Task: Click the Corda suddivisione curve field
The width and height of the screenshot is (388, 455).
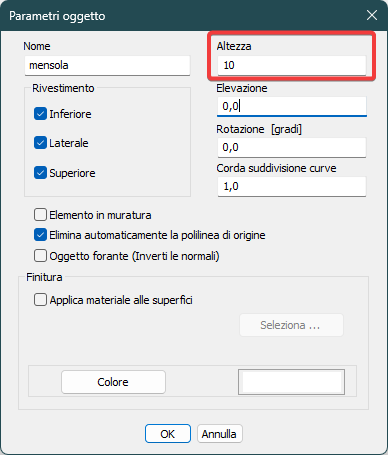Action: (292, 186)
